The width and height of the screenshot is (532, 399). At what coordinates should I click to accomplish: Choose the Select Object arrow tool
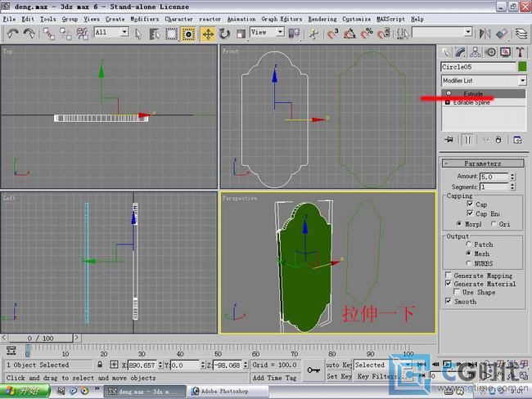point(138,34)
